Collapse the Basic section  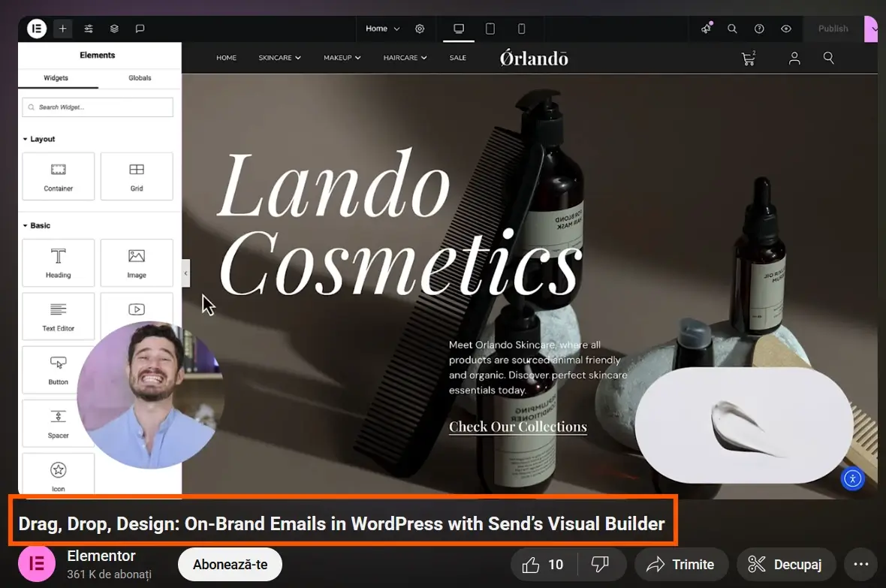pyautogui.click(x=37, y=225)
